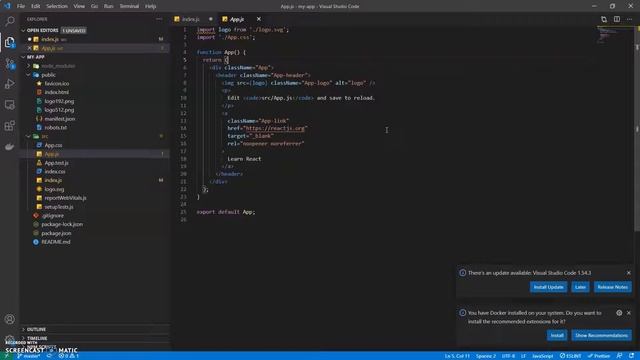Image resolution: width=640 pixels, height=360 pixels.
Task: Open package.json in the file tree
Action: click(x=56, y=233)
